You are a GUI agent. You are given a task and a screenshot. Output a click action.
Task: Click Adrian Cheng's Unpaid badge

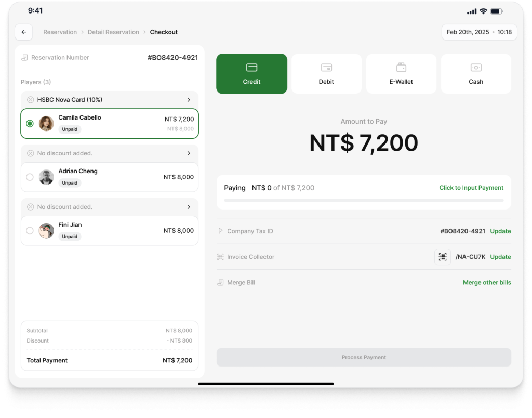tap(70, 182)
